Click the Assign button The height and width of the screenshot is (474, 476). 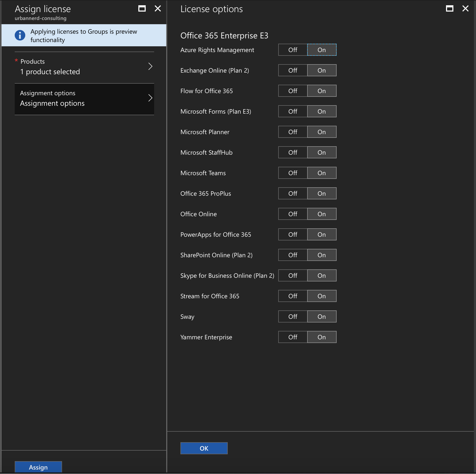click(x=38, y=467)
